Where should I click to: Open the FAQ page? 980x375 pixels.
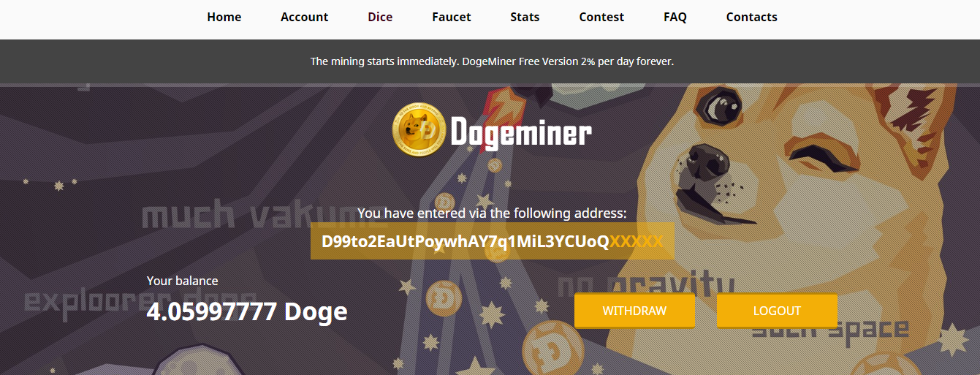click(x=675, y=17)
